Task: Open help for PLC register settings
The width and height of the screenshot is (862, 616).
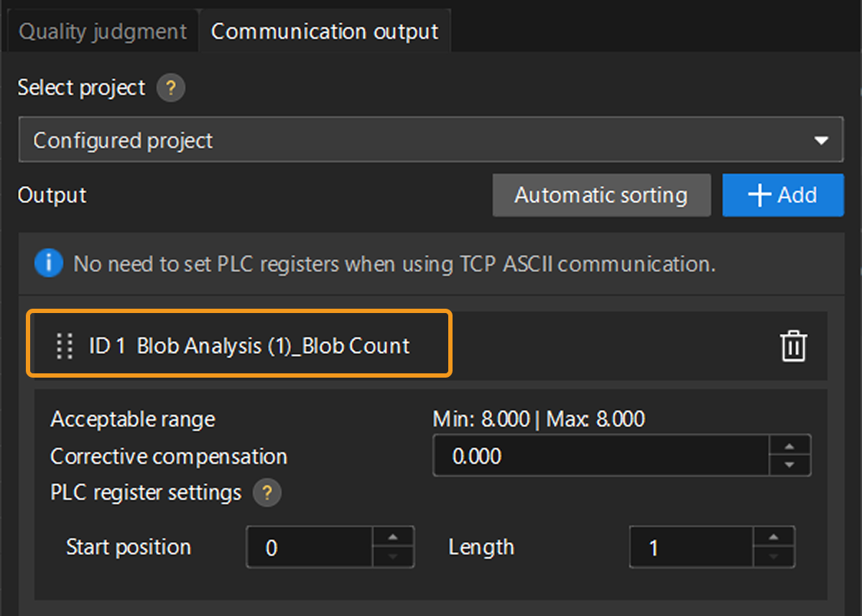Action: 267,493
